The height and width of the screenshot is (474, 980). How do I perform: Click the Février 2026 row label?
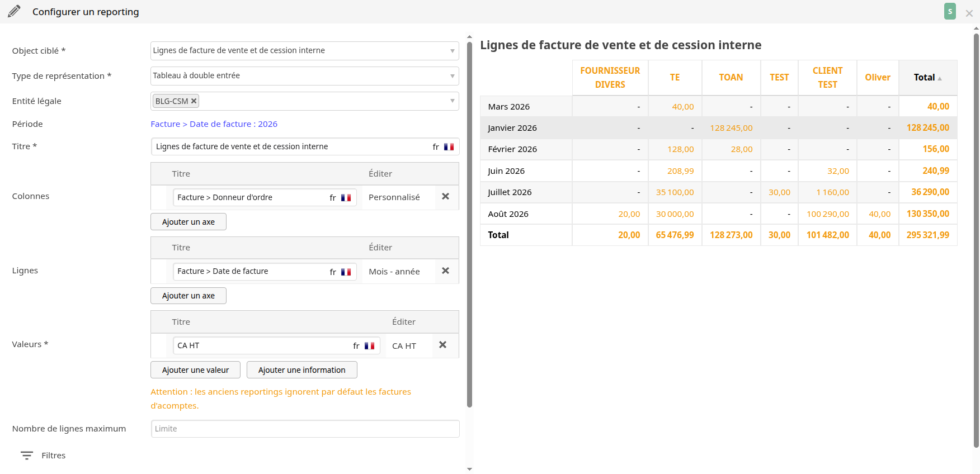(x=512, y=149)
